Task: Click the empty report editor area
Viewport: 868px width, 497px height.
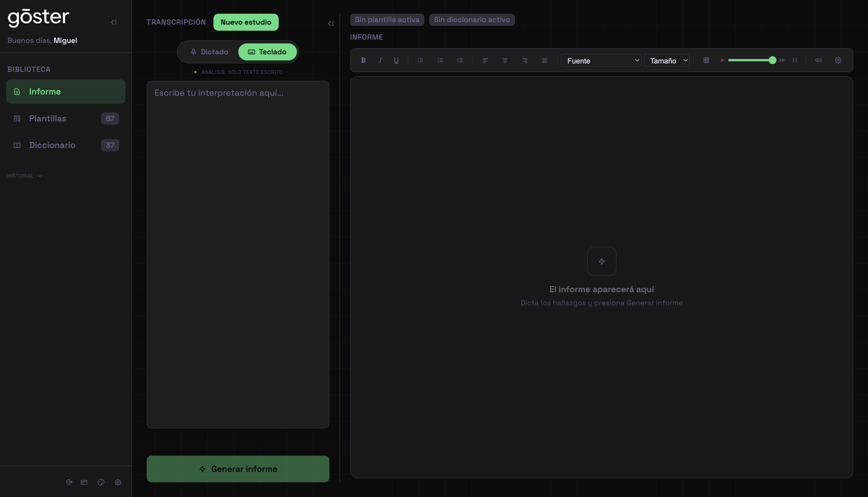Action: pyautogui.click(x=602, y=277)
